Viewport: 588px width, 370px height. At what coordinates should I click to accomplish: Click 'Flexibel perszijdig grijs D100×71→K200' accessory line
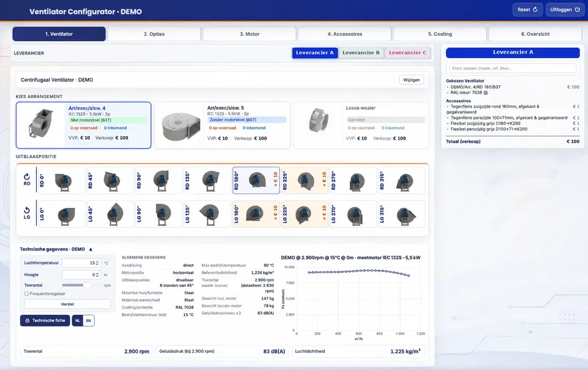[489, 129]
